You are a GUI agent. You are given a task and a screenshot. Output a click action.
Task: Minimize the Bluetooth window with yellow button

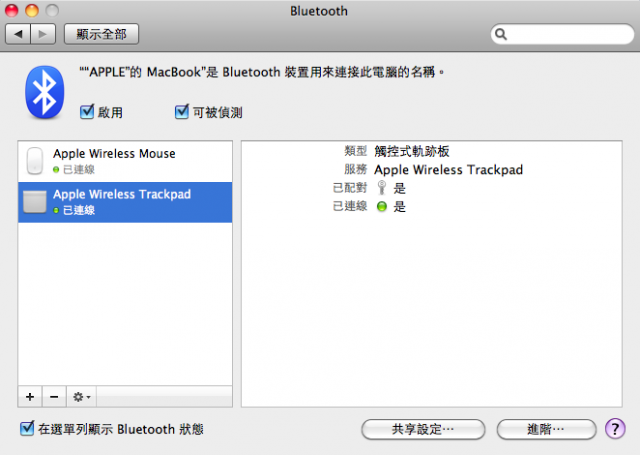pos(32,10)
